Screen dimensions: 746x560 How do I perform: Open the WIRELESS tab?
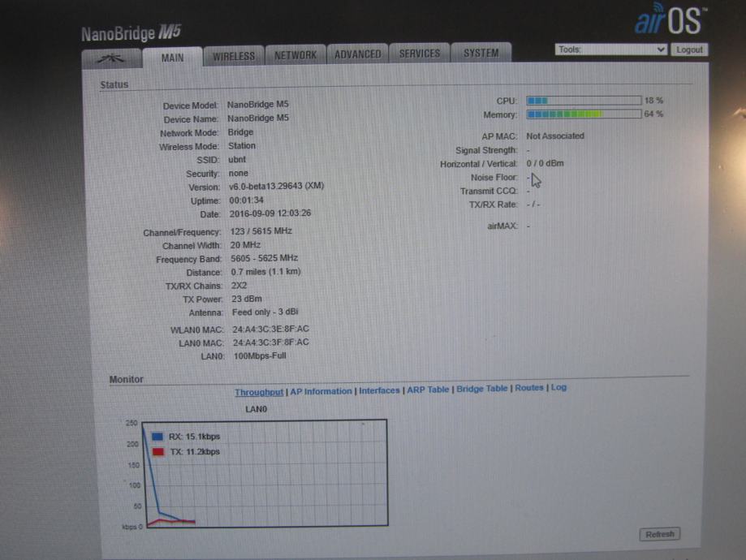coord(234,56)
